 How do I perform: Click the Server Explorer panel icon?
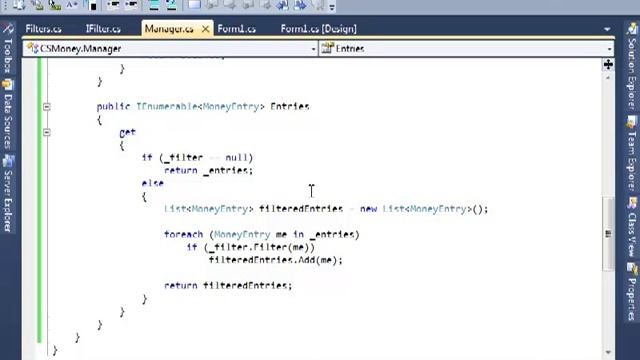point(7,161)
